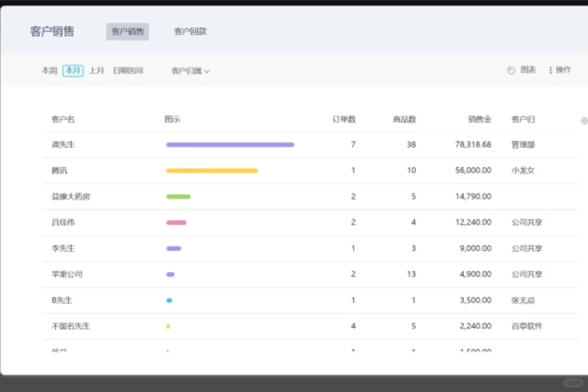
Task: Click the purple bar for 龚先生
Action: tap(230, 144)
